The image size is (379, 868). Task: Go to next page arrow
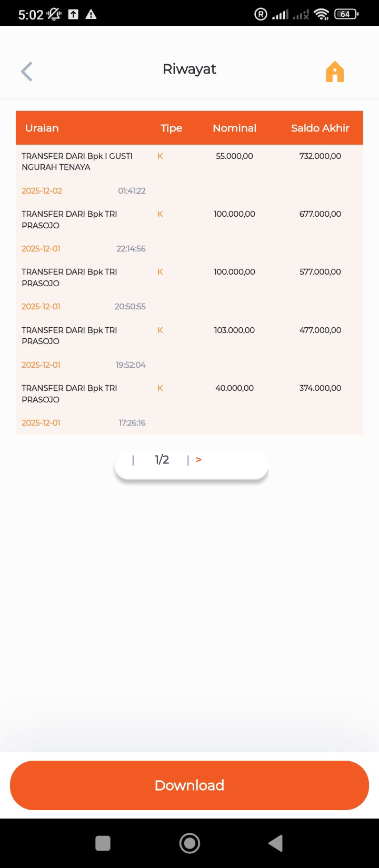tap(198, 460)
